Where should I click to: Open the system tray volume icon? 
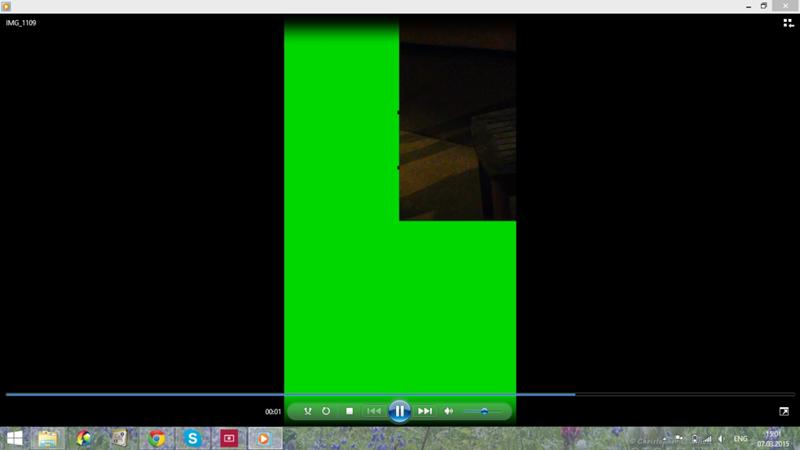pyautogui.click(x=721, y=439)
